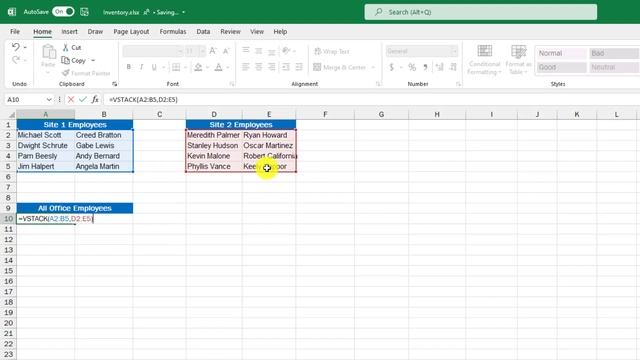Image resolution: width=640 pixels, height=360 pixels.
Task: Open the Page Layout tab
Action: (131, 31)
